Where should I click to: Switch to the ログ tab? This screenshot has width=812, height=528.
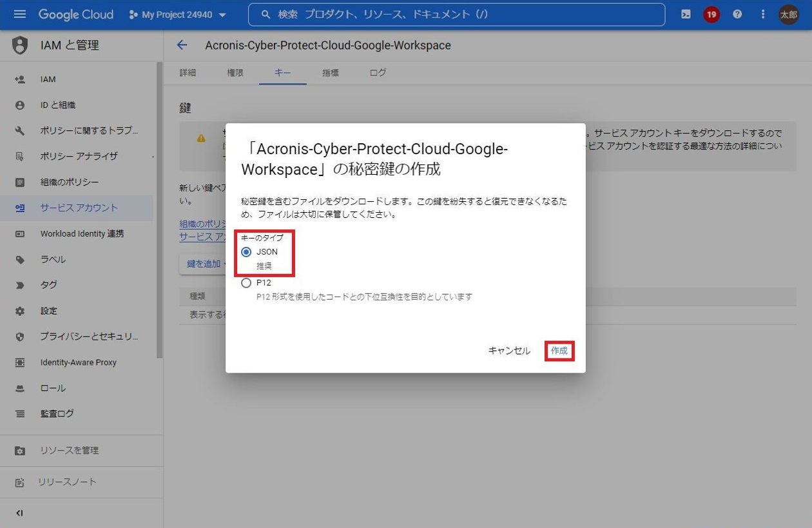point(378,73)
